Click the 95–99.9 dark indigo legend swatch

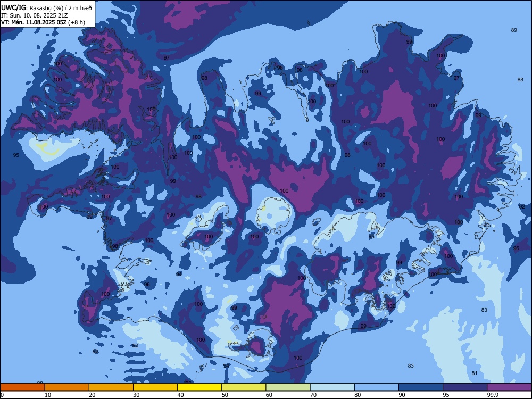click(465, 387)
